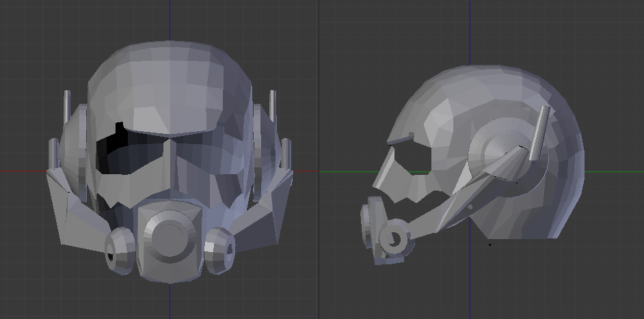The width and height of the screenshot is (644, 319).
Task: Select the small filter canister right of respirator
Action: (219, 251)
